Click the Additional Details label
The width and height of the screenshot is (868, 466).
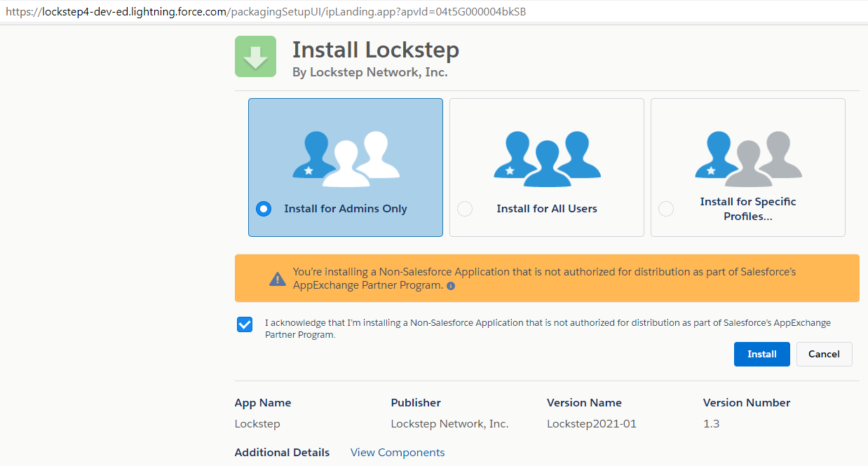tap(282, 453)
